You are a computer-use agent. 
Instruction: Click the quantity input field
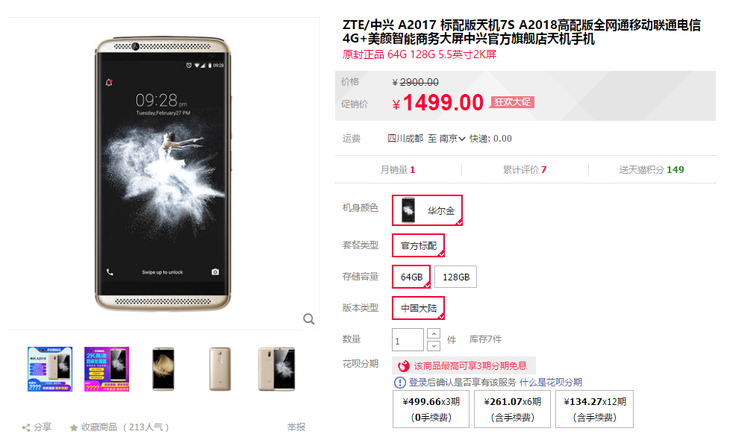coord(408,340)
